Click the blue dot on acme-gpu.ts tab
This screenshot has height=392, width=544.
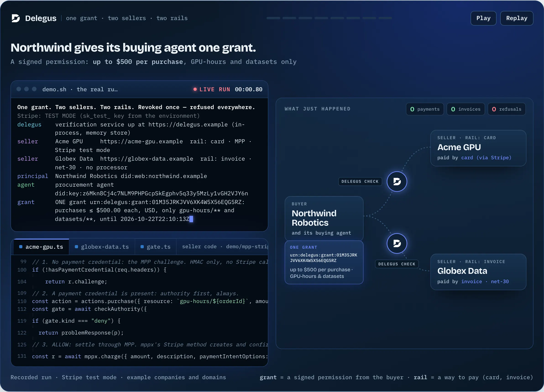coord(21,247)
